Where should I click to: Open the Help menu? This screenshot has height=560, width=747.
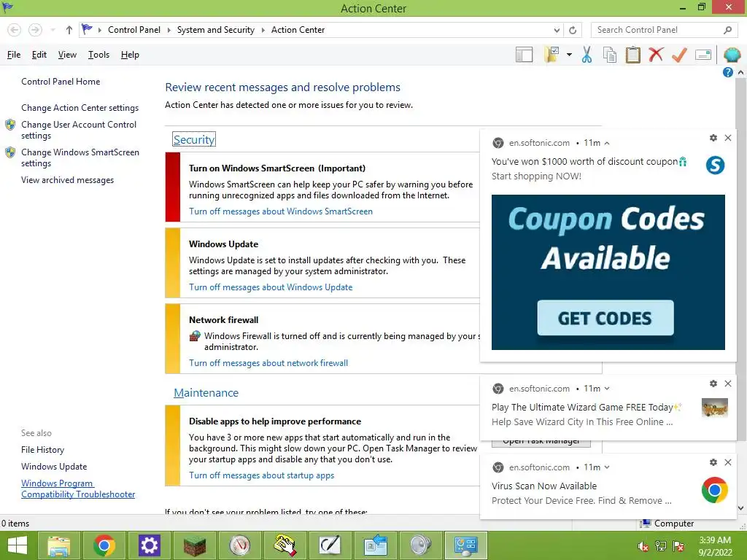pyautogui.click(x=130, y=55)
